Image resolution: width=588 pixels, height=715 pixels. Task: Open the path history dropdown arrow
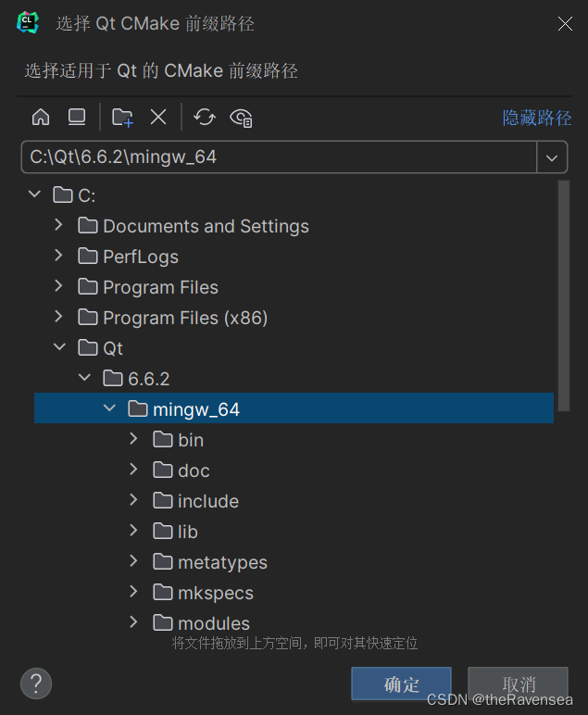coord(552,157)
